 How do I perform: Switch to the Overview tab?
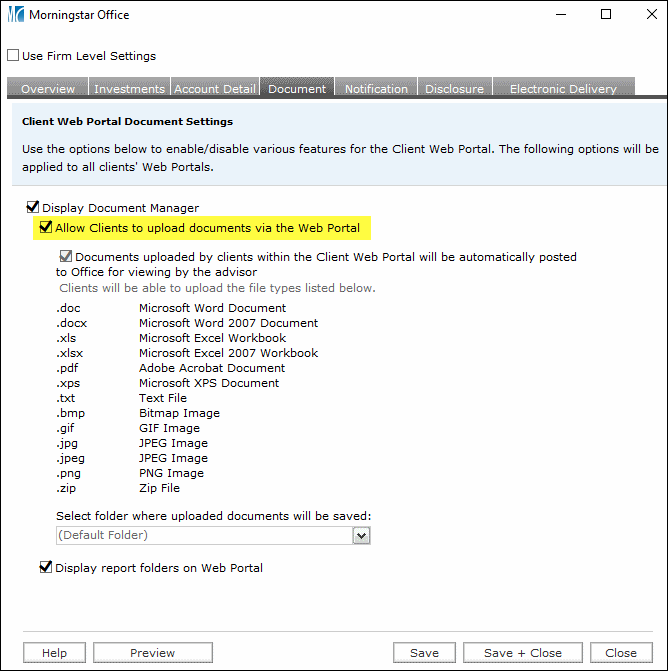48,89
